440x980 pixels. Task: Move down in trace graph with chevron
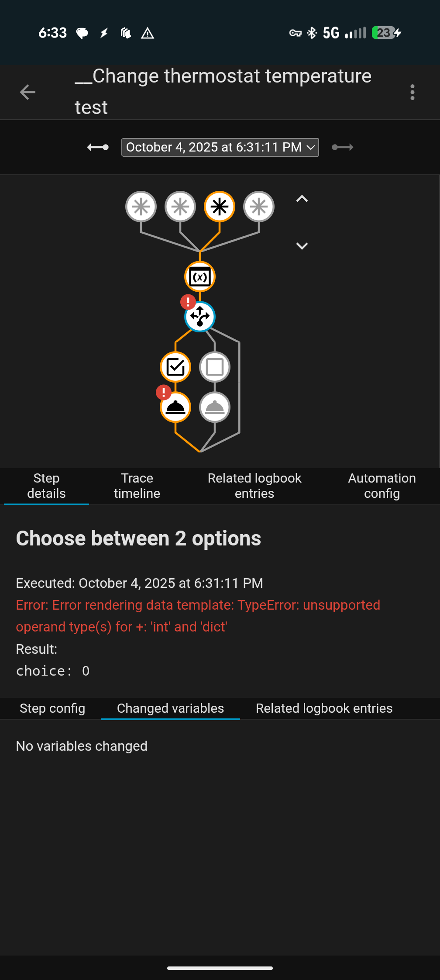302,246
